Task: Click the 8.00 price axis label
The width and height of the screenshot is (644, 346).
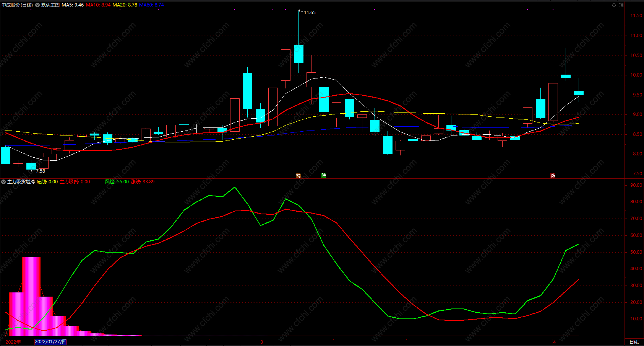Action: 638,154
